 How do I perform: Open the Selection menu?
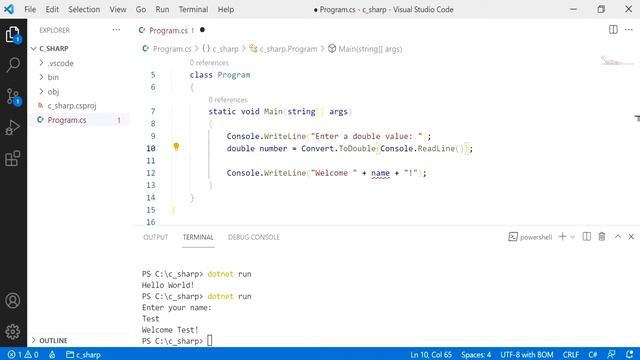[84, 9]
